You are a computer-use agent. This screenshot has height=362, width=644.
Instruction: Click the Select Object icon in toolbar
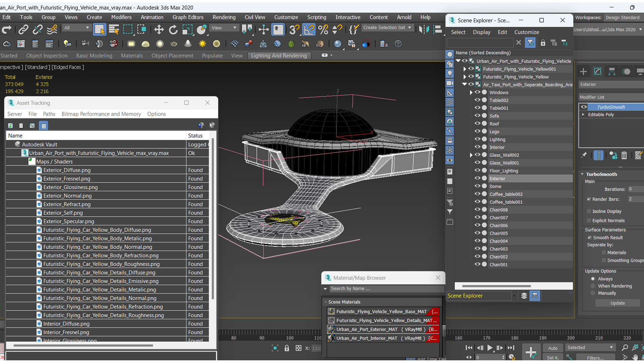coord(99,29)
